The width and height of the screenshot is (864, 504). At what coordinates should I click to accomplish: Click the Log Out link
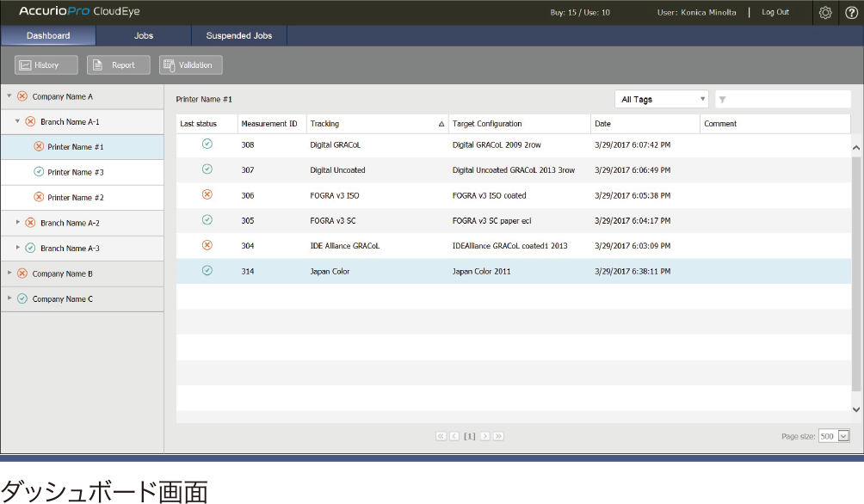(775, 13)
